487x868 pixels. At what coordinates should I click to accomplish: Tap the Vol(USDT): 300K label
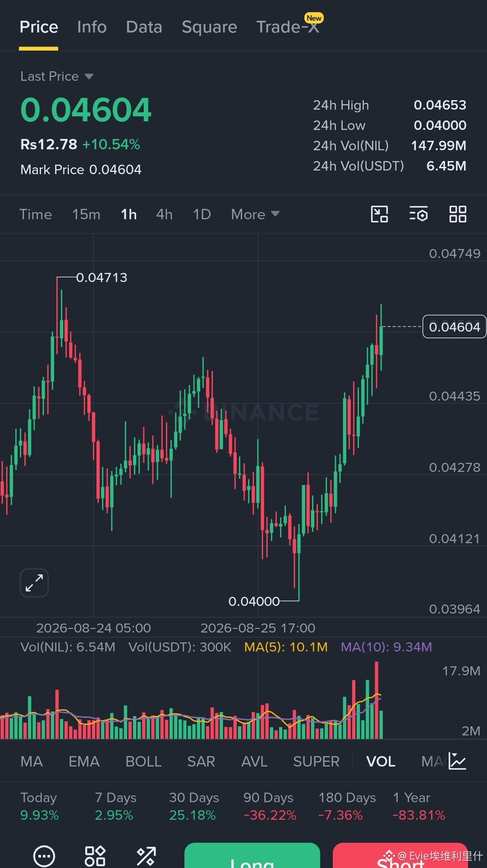179,647
